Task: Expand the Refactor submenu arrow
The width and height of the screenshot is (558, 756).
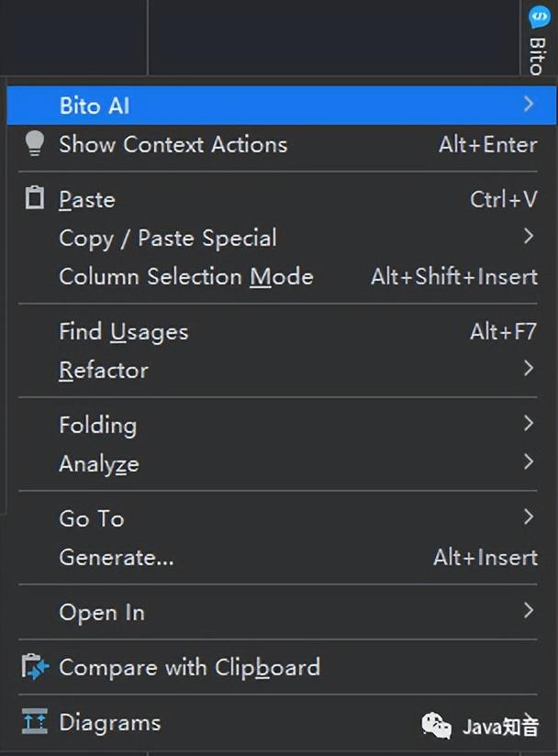Action: coord(528,369)
